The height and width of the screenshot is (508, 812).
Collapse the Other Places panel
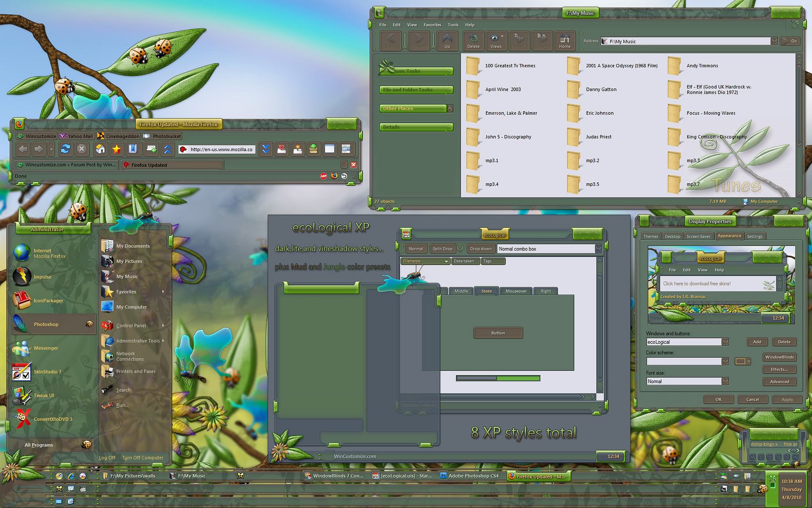pyautogui.click(x=449, y=109)
